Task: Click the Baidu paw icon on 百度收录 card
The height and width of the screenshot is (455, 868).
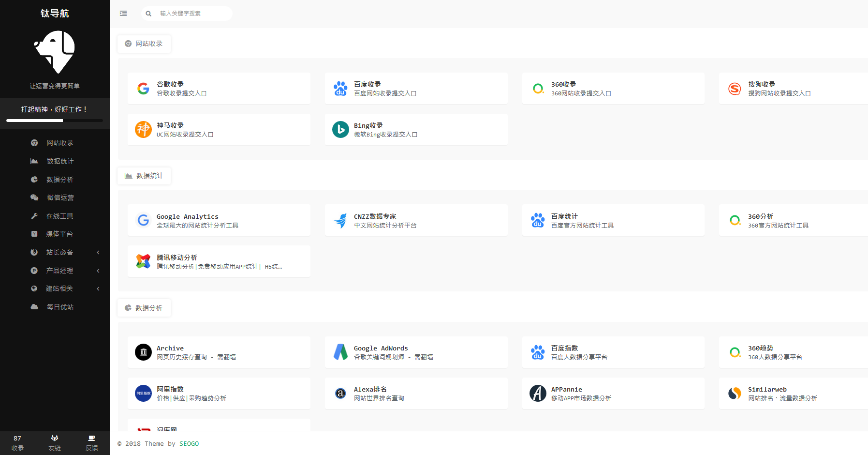Action: (x=340, y=89)
